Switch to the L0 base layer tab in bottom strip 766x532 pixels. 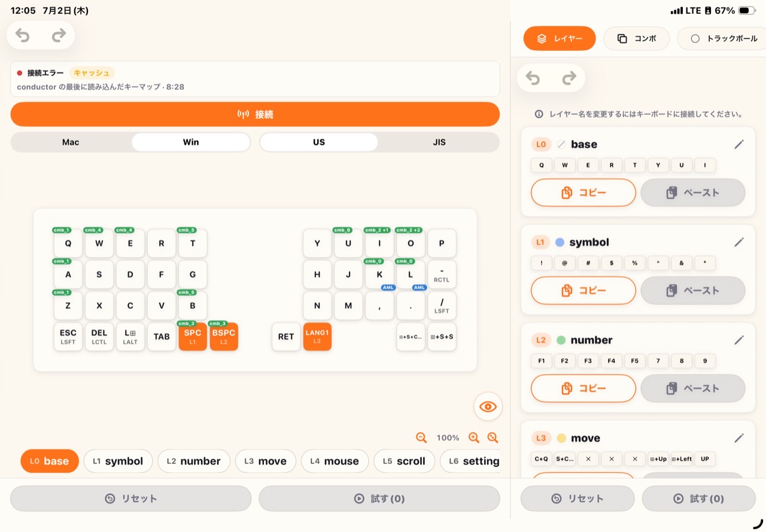click(x=50, y=461)
